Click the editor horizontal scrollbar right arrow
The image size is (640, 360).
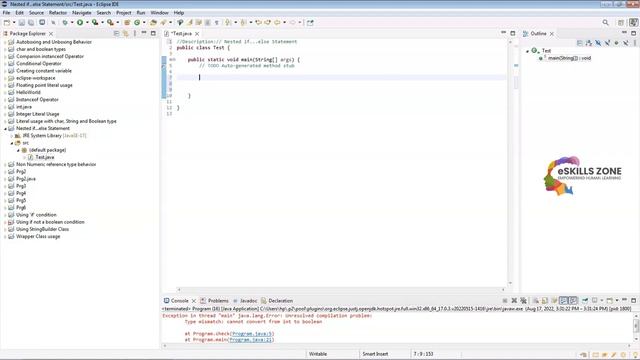click(x=503, y=289)
